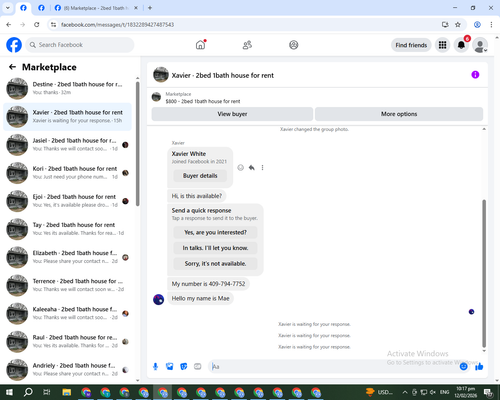Click More options button
The image size is (500, 400).
tap(399, 114)
